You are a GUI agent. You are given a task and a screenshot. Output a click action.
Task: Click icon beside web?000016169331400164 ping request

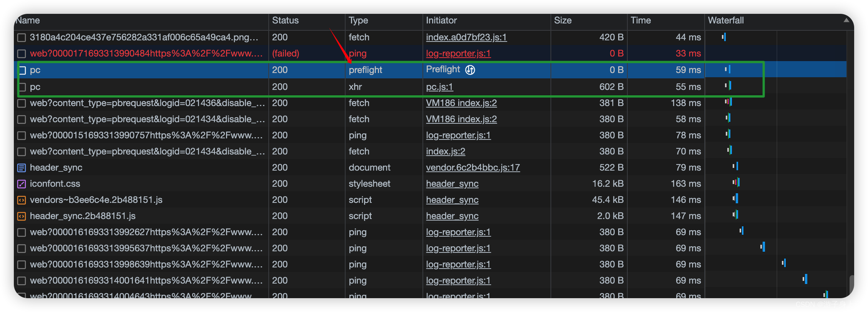[22, 281]
